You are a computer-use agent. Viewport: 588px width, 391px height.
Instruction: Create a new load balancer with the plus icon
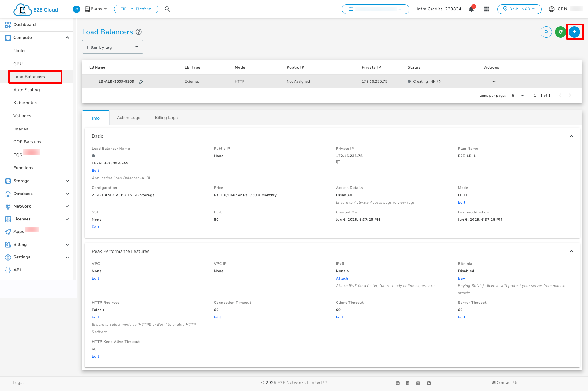tap(574, 32)
